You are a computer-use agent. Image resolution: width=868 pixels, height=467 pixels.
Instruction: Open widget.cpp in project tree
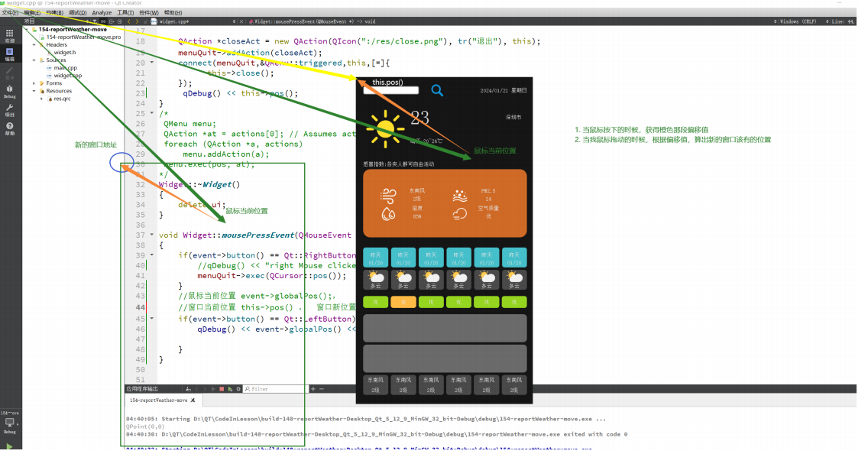point(67,76)
